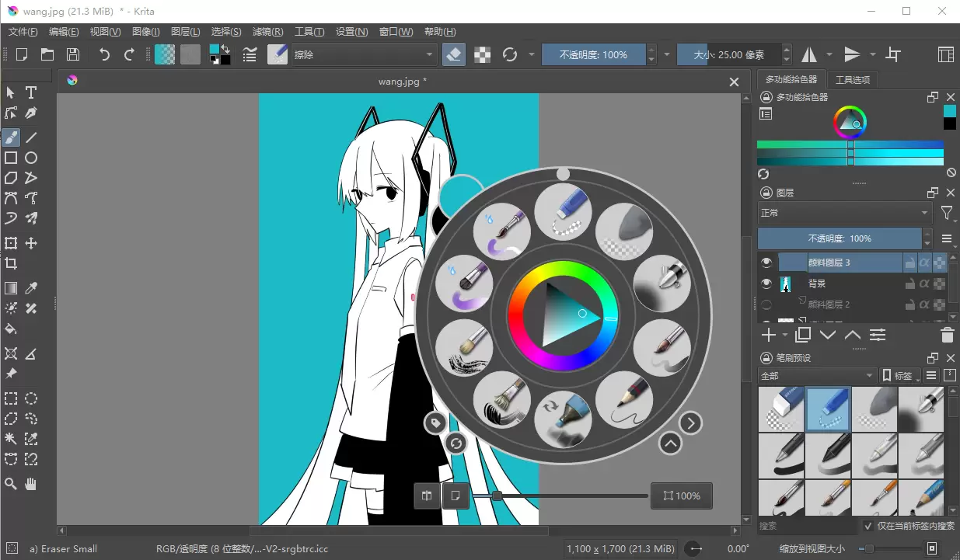Switch to the 多功能拾色器 tab
Viewport: 960px width, 560px height.
point(791,79)
